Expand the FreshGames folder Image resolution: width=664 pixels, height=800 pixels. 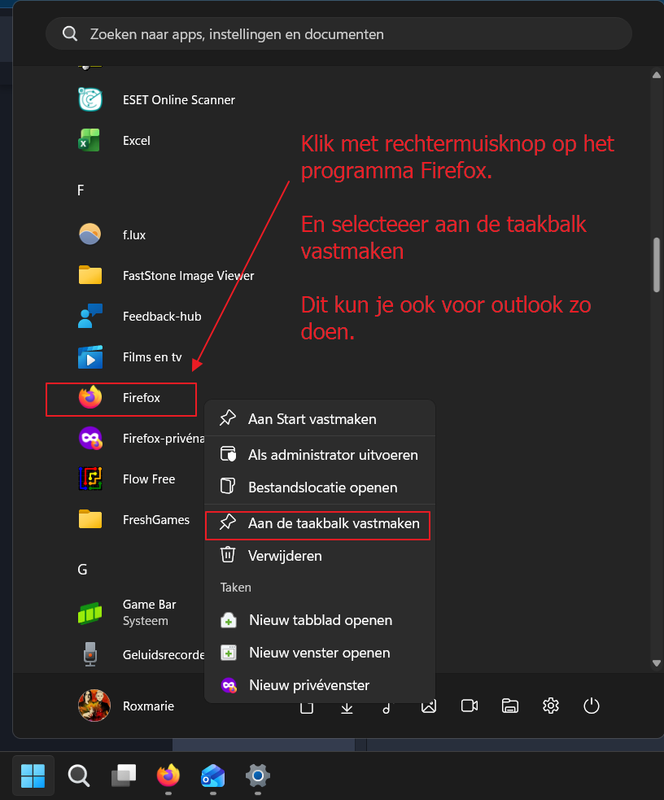point(134,520)
